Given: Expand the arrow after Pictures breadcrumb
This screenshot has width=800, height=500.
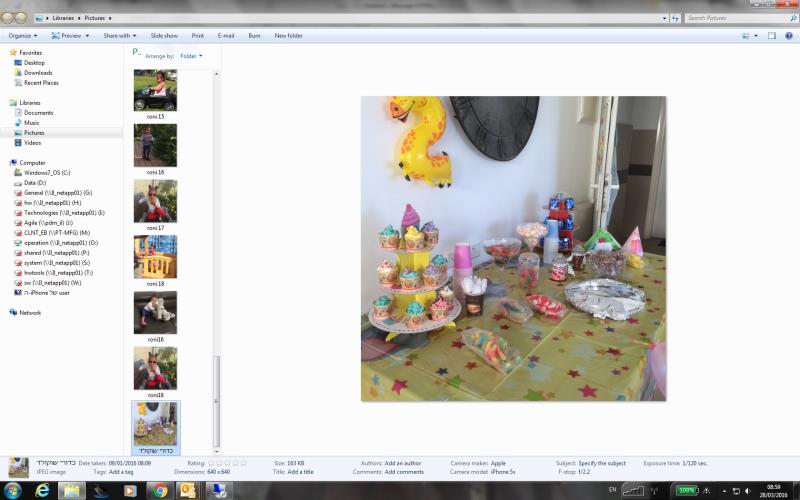Looking at the screenshot, I should (x=110, y=18).
